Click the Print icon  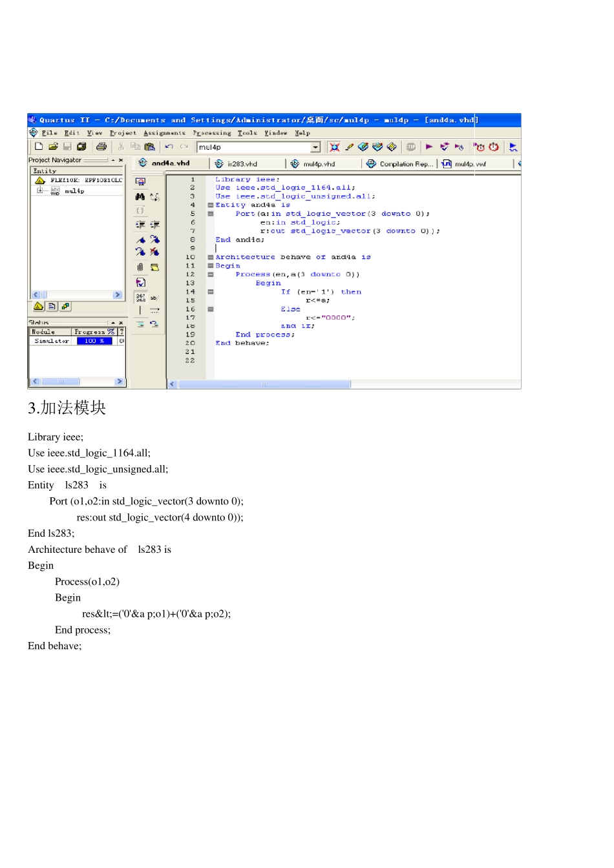tap(101, 147)
